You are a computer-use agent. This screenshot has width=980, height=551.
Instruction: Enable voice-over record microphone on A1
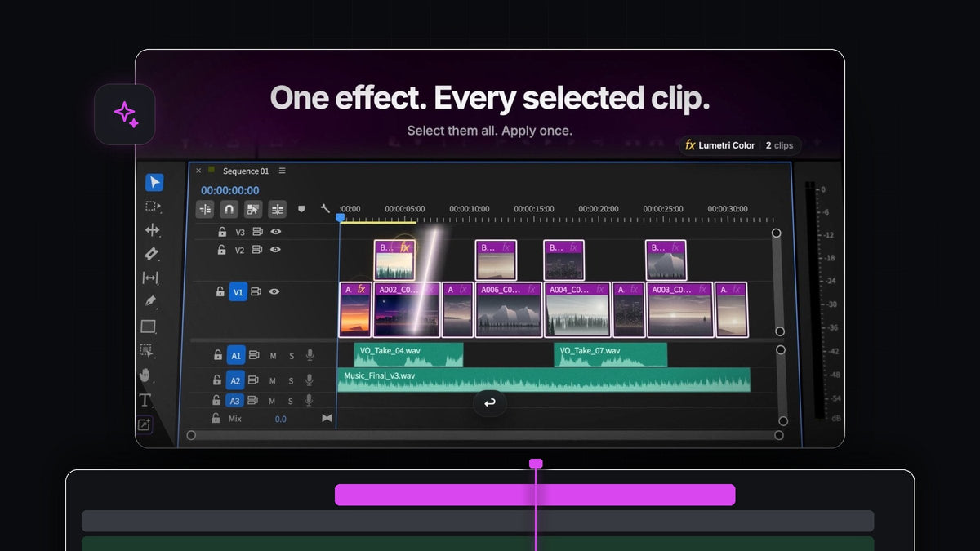pos(310,355)
